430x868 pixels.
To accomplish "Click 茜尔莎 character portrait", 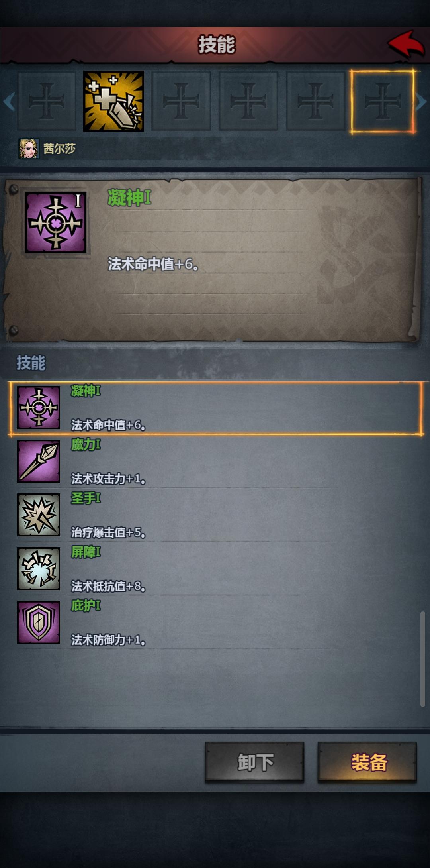I will pos(29,149).
